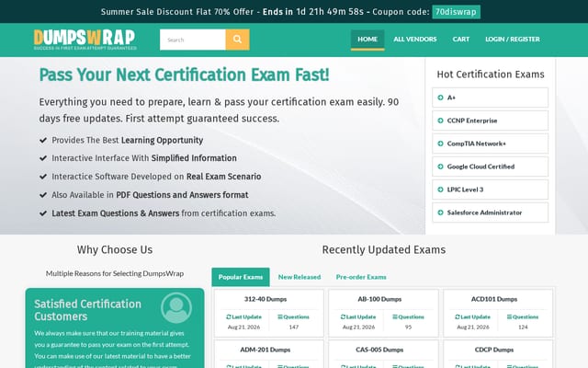Click the user avatar icon in Satisfied Customers card
Image resolution: width=588 pixels, height=368 pixels.
176,308
